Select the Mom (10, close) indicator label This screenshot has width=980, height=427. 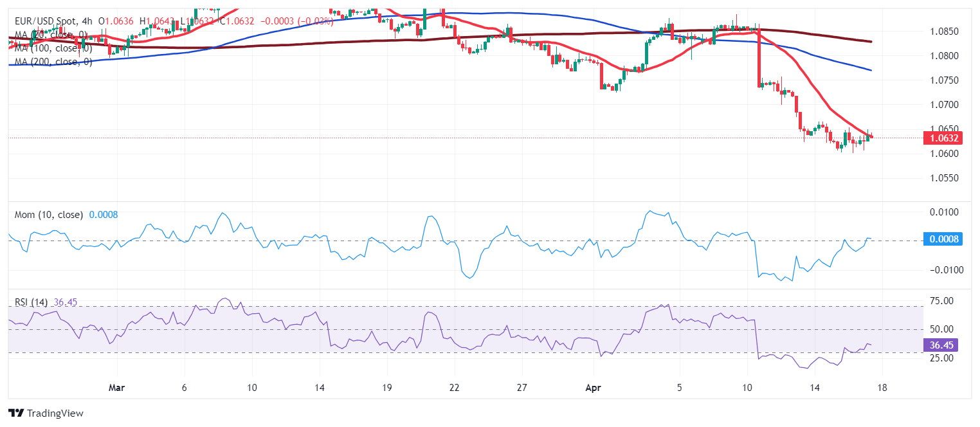[x=49, y=215]
